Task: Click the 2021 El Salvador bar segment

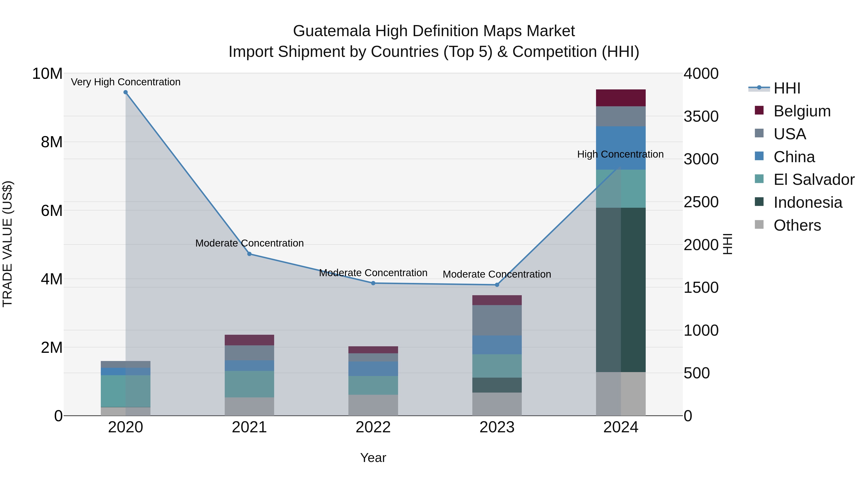Action: [249, 384]
